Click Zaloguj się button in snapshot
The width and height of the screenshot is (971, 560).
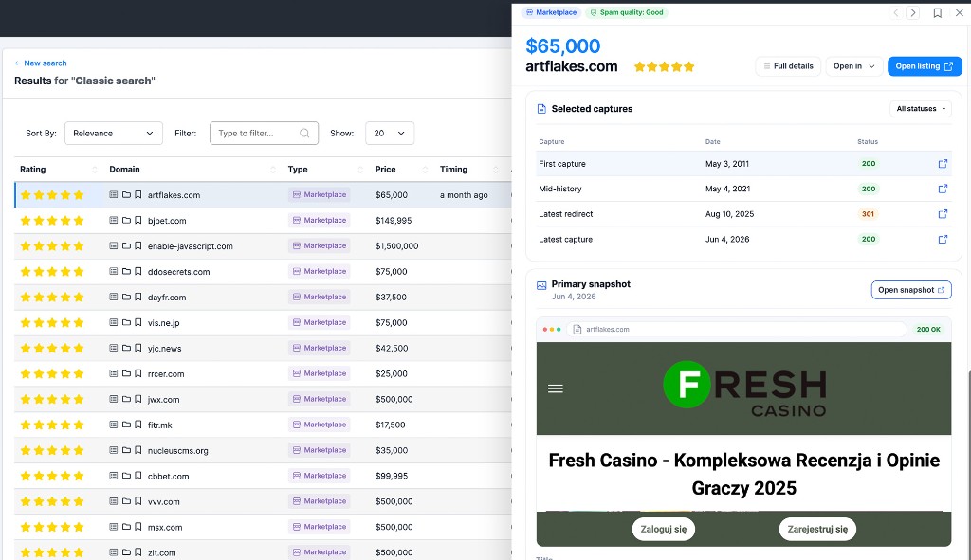pyautogui.click(x=663, y=529)
